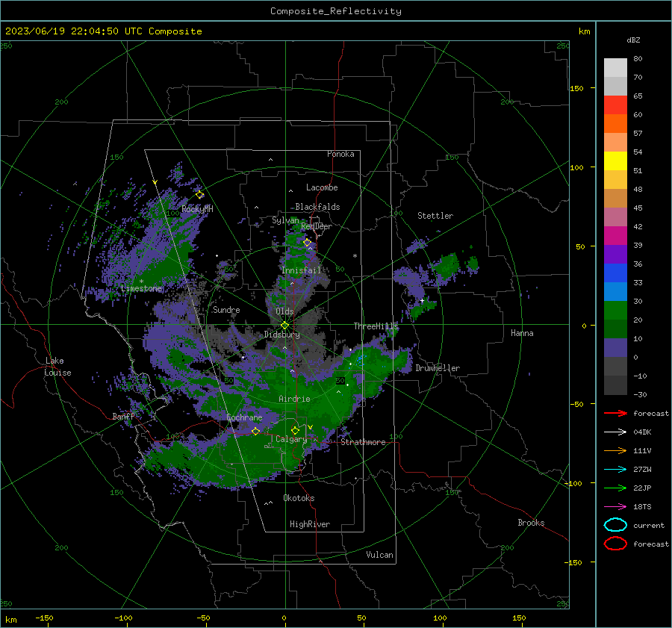
Task: Click the light blue echo core west of Drumheller
Action: click(361, 358)
